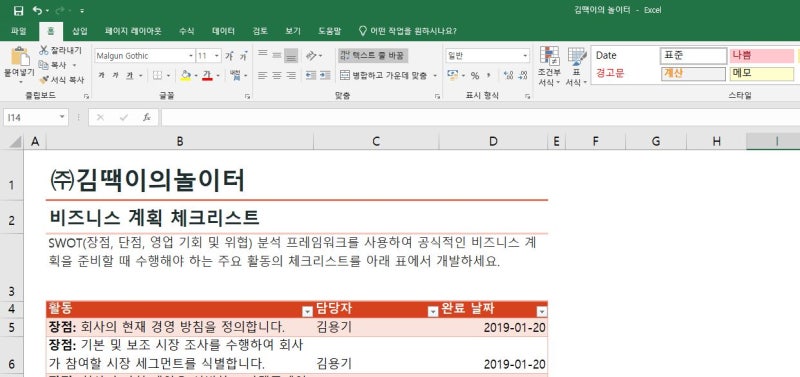Open filter dropdown for 완료 날짜 column

[541, 312]
